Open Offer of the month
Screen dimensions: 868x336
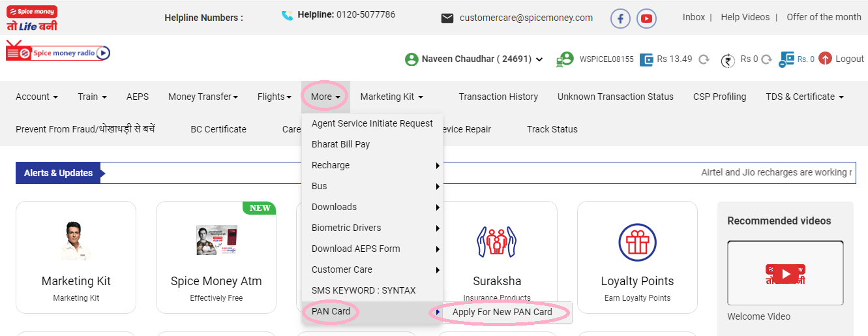coord(824,17)
